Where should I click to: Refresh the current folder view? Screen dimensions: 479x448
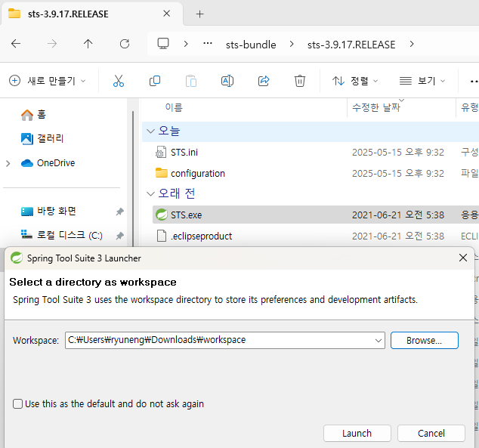125,44
